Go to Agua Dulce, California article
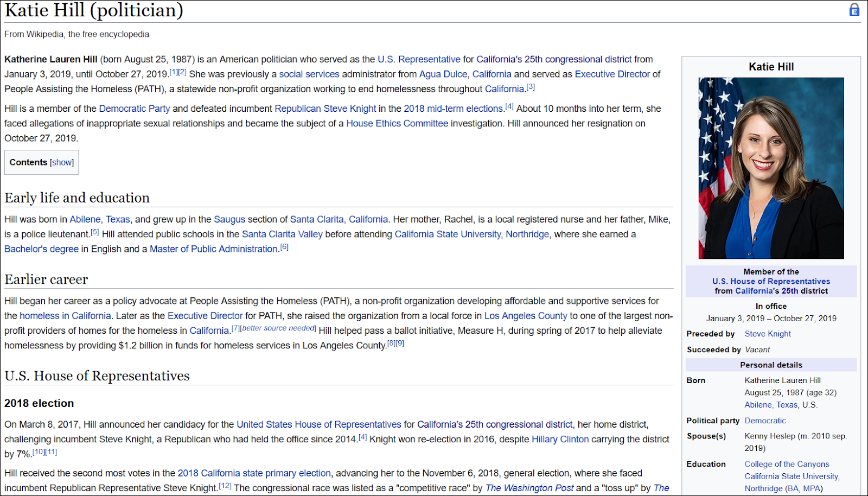This screenshot has height=496, width=868. tap(465, 74)
